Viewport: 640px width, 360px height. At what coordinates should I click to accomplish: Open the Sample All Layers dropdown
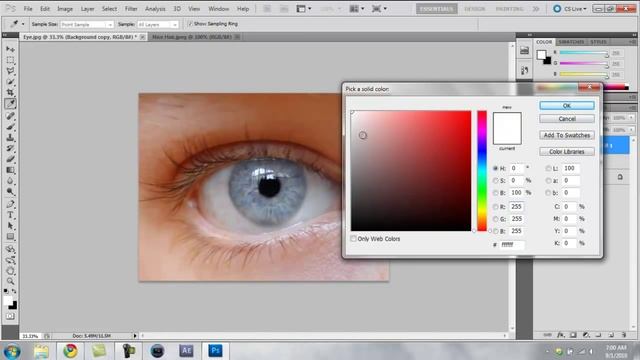(158, 24)
